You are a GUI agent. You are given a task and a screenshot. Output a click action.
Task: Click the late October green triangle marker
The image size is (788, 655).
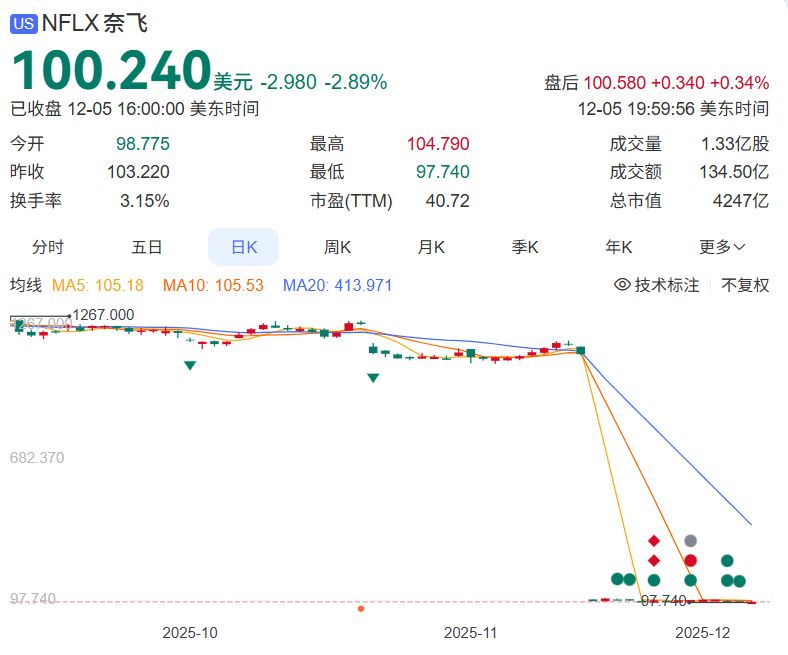pos(373,378)
